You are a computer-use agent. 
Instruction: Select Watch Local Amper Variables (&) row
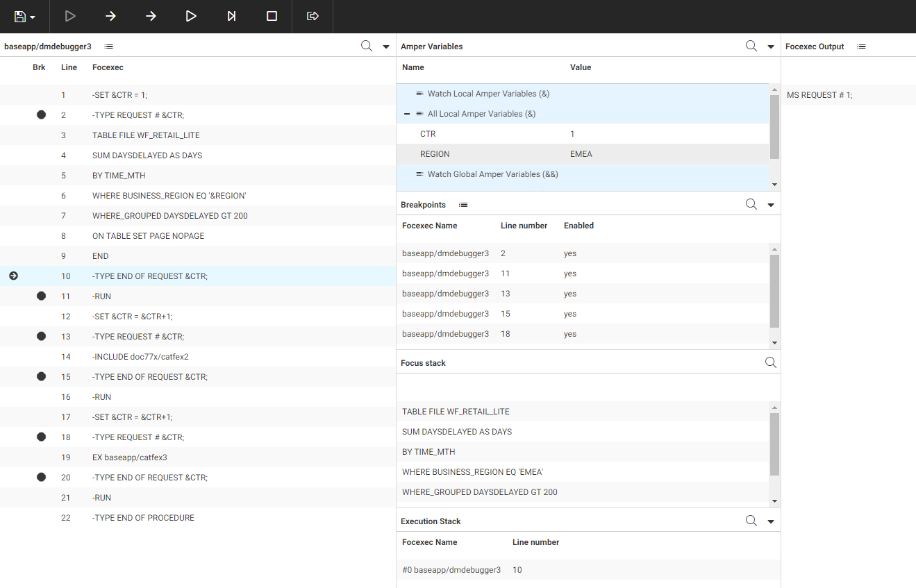[583, 94]
